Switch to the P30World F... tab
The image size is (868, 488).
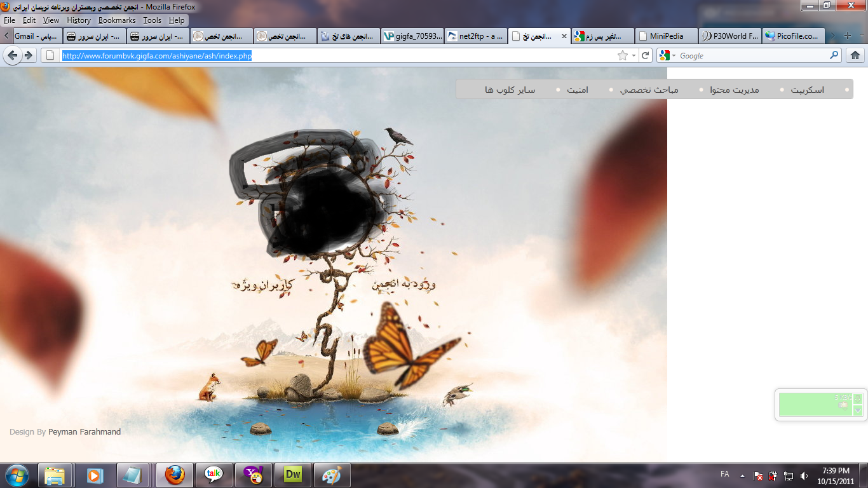click(730, 36)
